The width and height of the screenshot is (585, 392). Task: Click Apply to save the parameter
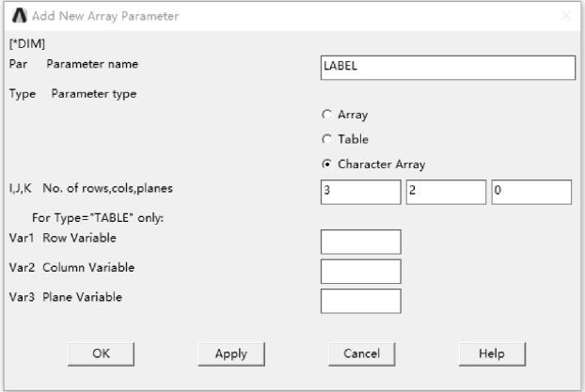pyautogui.click(x=231, y=353)
